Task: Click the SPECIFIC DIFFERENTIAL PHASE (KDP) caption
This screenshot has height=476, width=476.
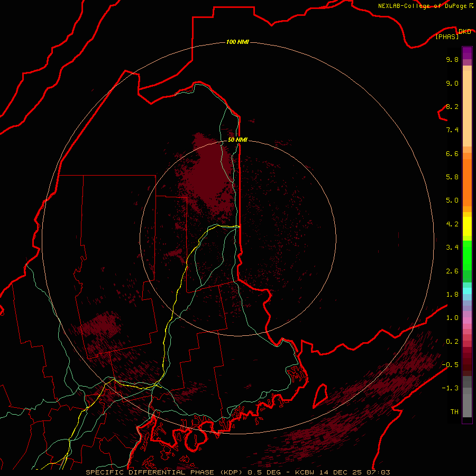Action: pyautogui.click(x=164, y=472)
